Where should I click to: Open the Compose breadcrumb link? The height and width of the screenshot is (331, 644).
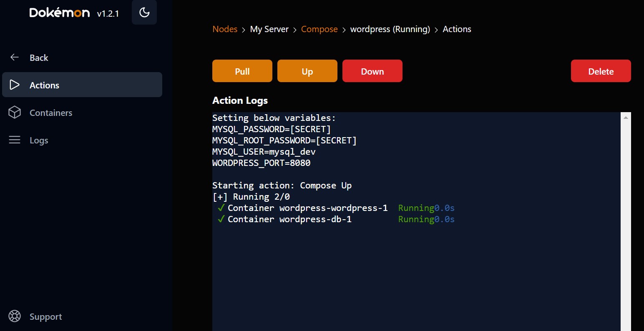[319, 29]
